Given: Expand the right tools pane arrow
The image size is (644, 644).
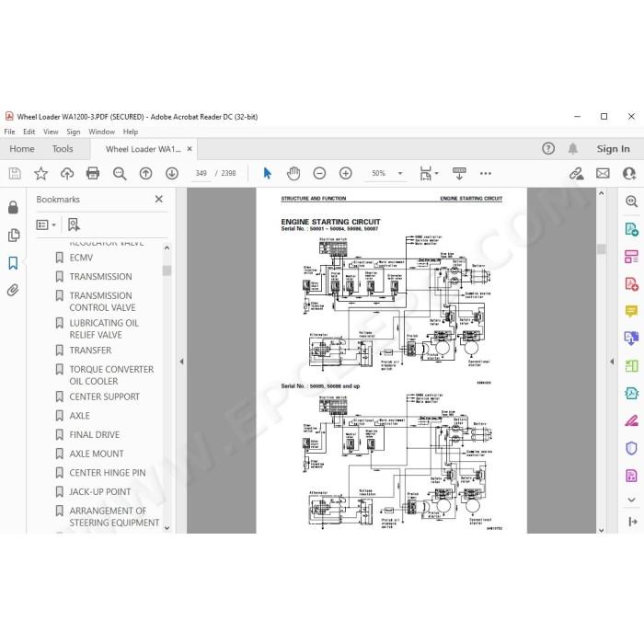Looking at the screenshot, I should point(612,362).
